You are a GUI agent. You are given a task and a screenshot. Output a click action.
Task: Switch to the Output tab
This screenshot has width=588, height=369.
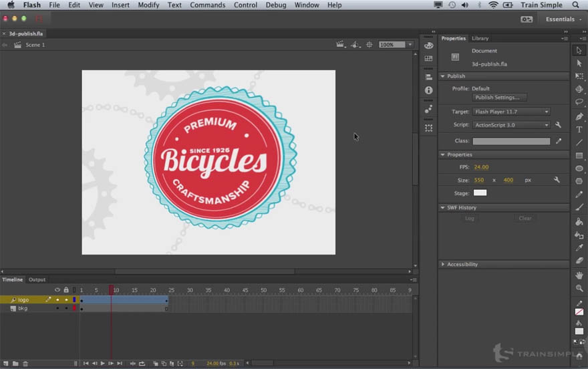[37, 279]
